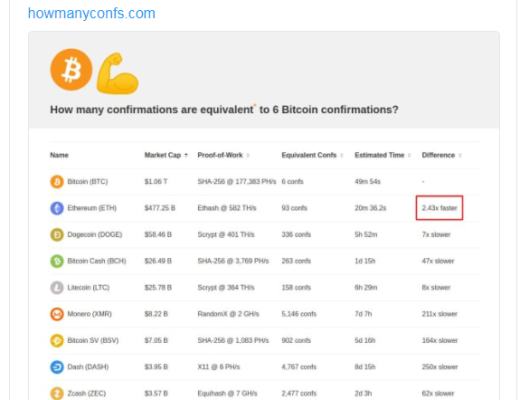520x400 pixels.
Task: Click the Ethash @ 582 TH/s cell
Action: 227,208
